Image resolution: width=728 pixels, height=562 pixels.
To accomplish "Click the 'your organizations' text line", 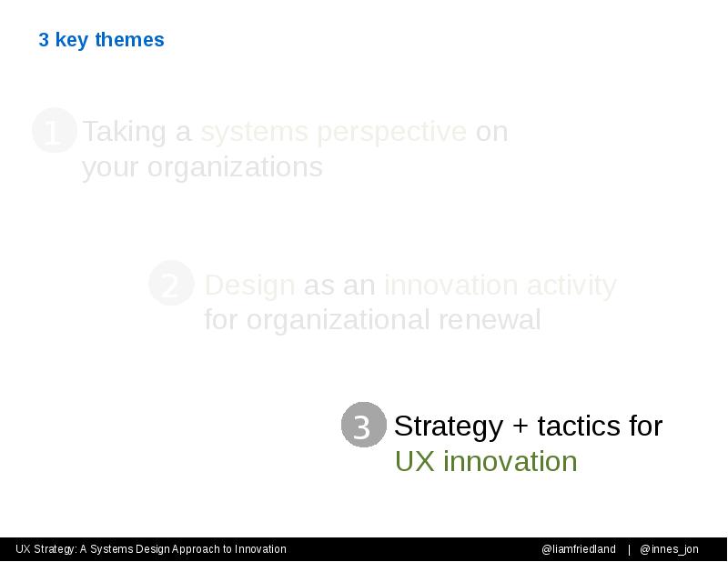I will pos(202,167).
